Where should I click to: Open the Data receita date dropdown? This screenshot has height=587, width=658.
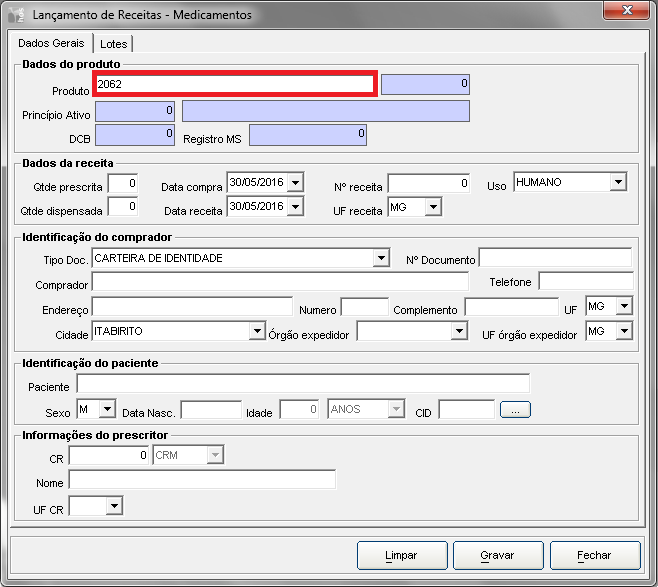pos(296,207)
